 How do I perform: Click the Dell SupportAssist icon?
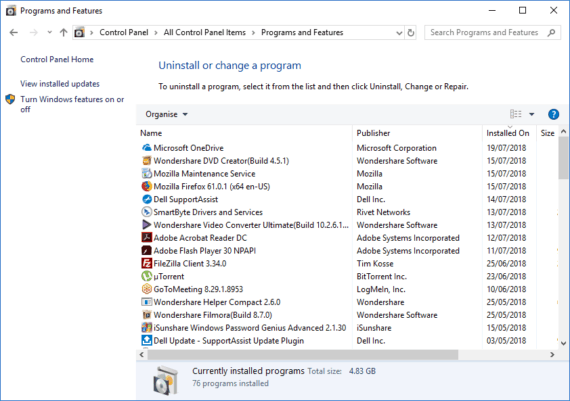point(146,199)
